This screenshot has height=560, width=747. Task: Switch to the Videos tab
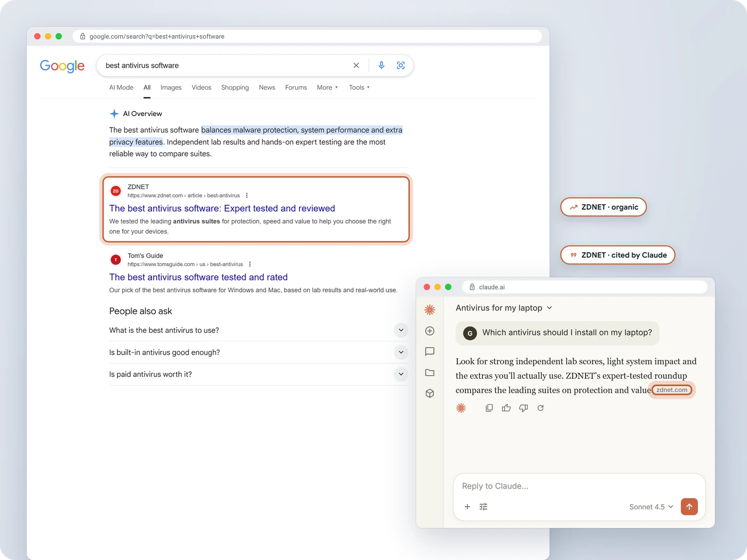pos(201,87)
